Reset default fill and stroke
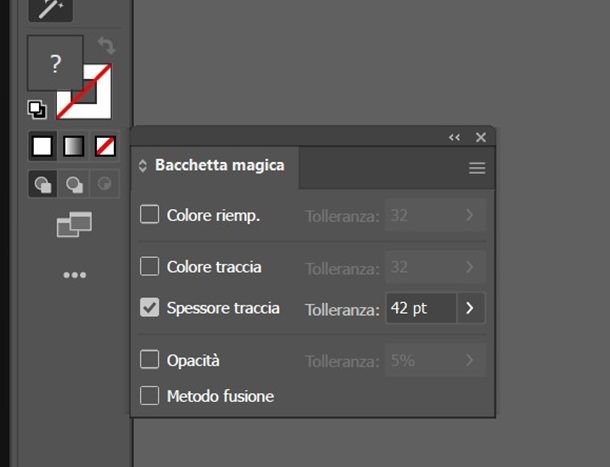 pos(37,109)
